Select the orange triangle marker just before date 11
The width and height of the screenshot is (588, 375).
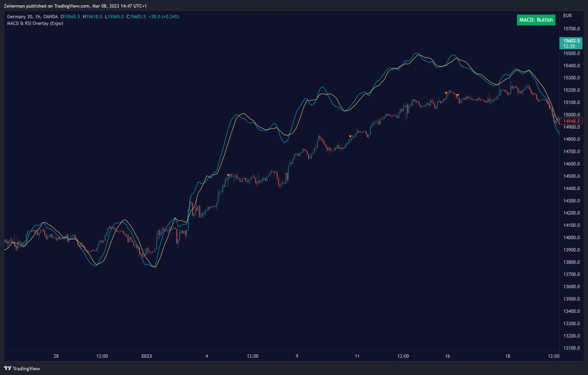click(350, 136)
